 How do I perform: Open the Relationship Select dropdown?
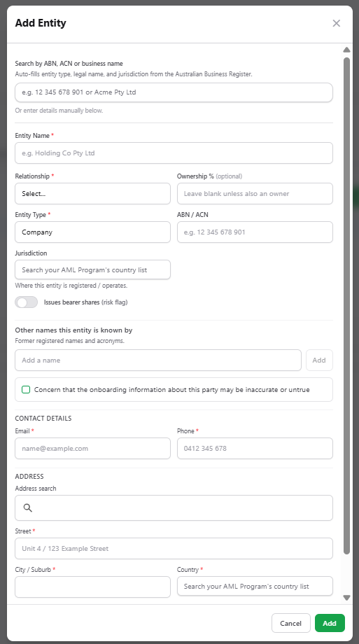pyautogui.click(x=93, y=193)
